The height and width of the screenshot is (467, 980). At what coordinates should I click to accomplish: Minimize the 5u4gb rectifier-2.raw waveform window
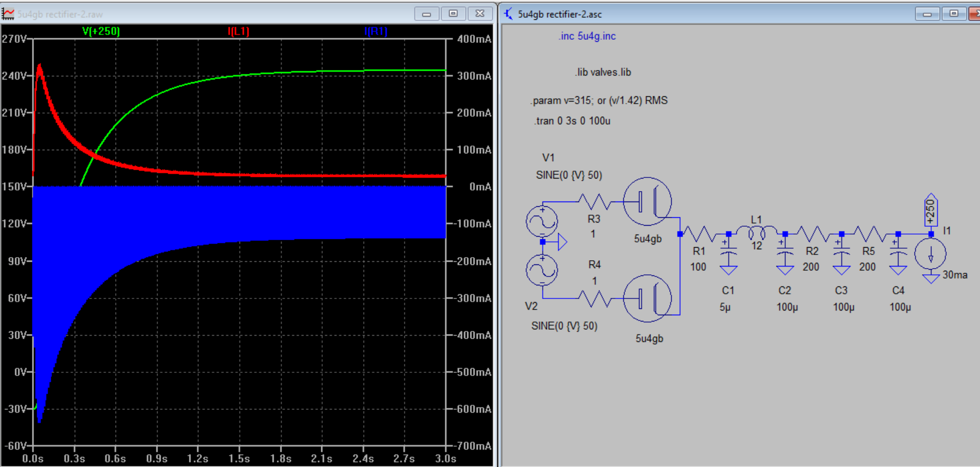(x=426, y=14)
